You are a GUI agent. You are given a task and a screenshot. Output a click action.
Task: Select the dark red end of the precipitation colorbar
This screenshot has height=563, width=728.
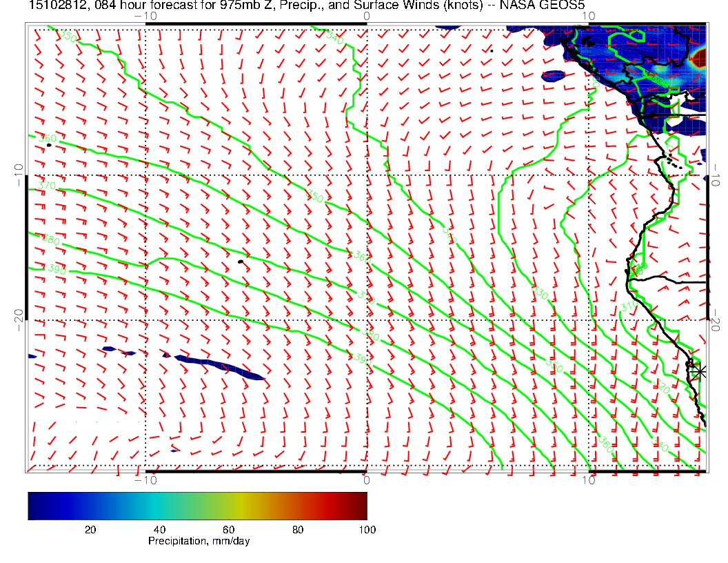click(361, 505)
